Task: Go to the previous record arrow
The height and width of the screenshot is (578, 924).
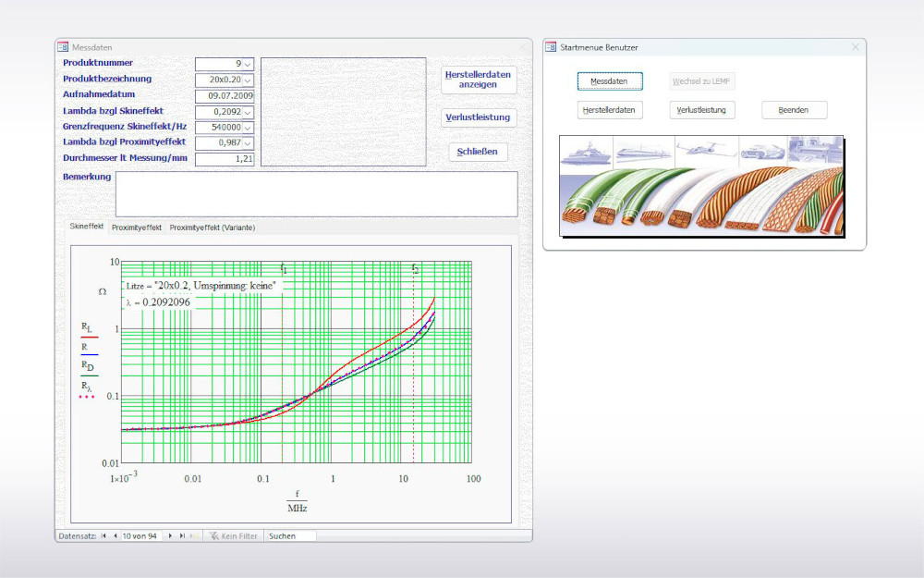Action: click(115, 536)
